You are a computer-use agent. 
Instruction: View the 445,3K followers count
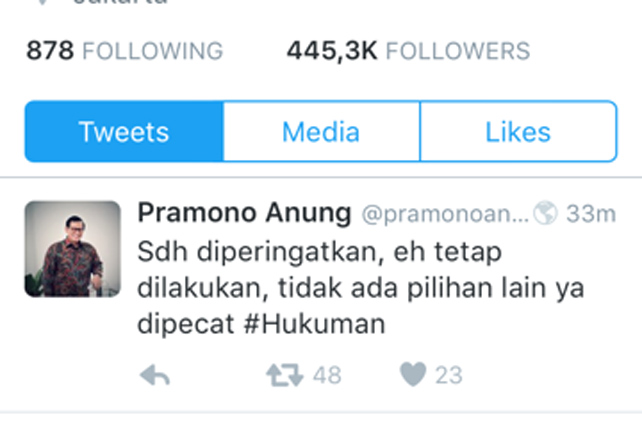click(332, 52)
